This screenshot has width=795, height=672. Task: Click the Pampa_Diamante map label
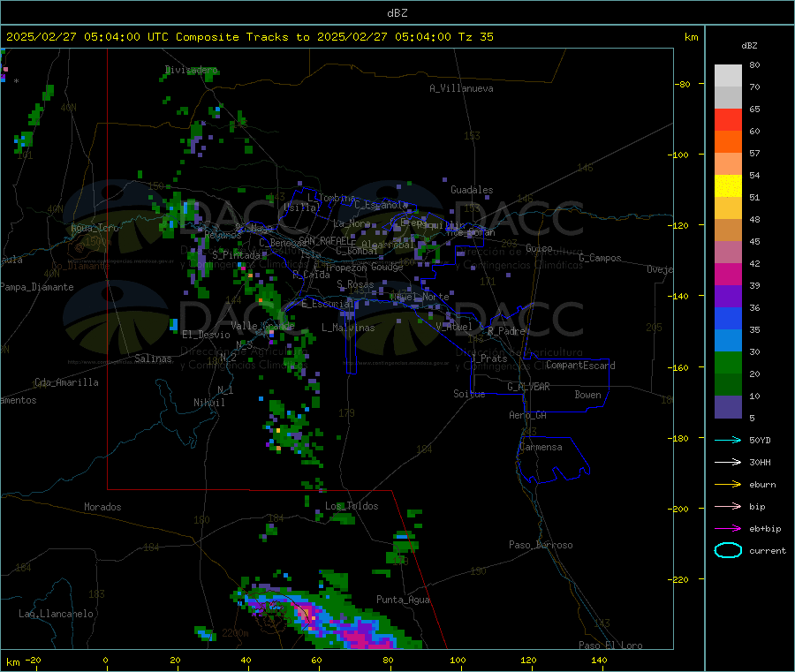point(37,287)
